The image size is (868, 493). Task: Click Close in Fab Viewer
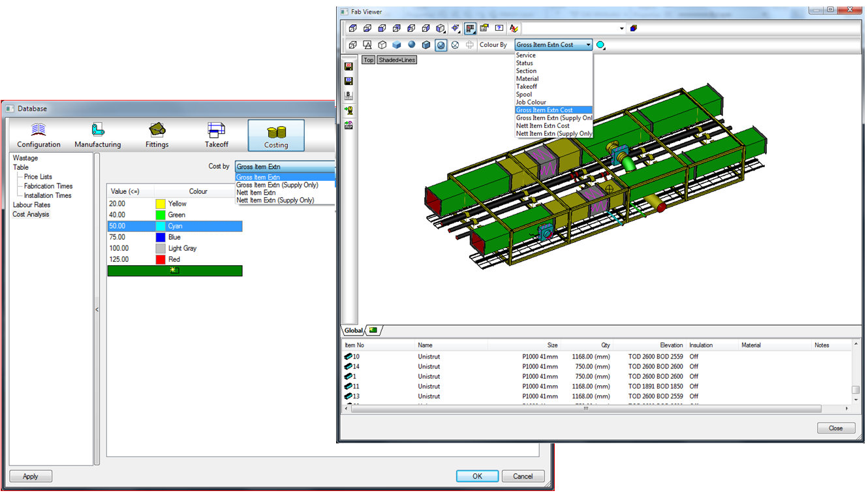tap(836, 428)
